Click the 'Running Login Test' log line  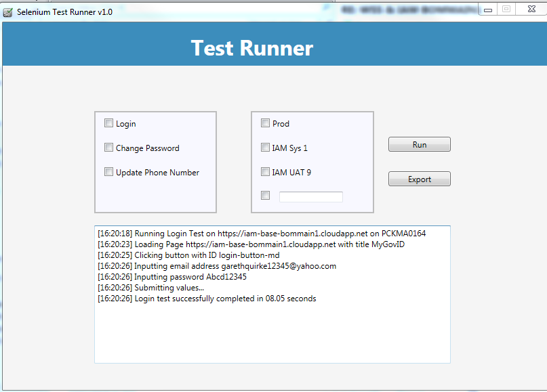click(261, 234)
